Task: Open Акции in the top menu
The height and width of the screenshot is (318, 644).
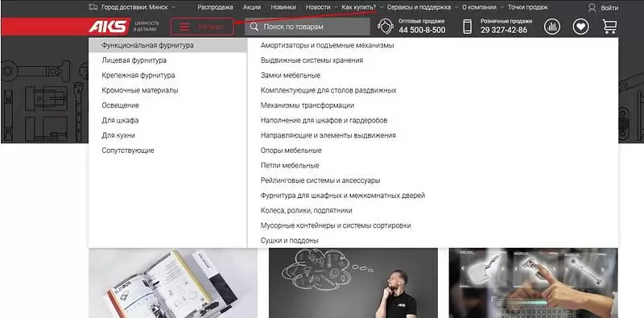Action: pyautogui.click(x=252, y=7)
